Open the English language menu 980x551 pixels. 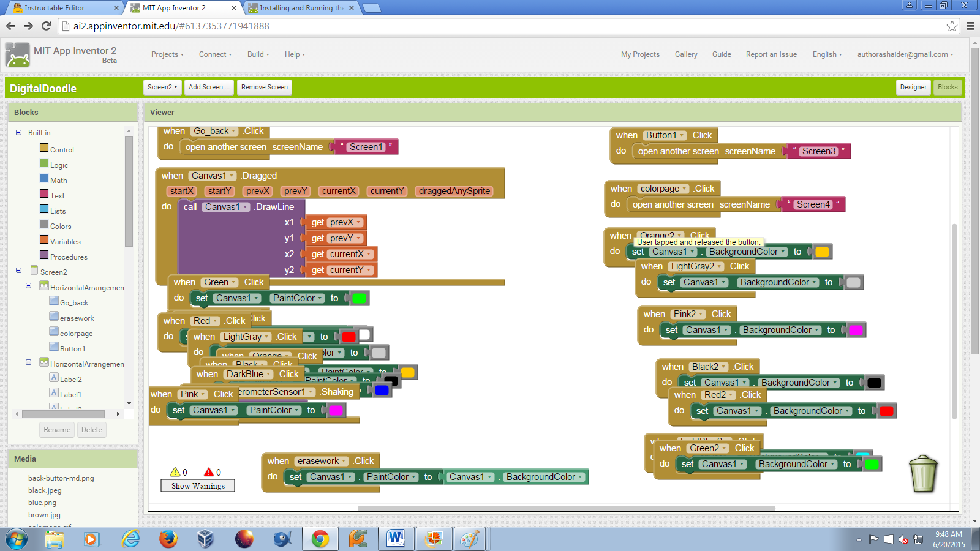point(827,54)
